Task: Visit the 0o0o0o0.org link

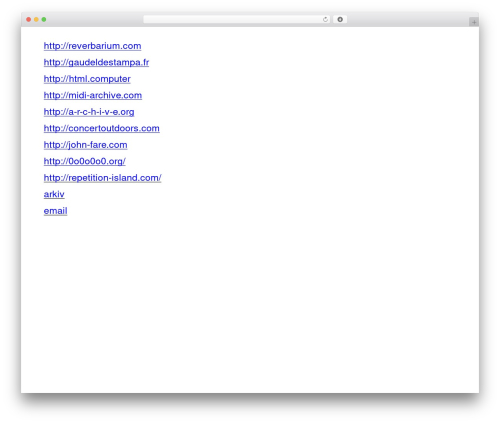Action: click(85, 161)
